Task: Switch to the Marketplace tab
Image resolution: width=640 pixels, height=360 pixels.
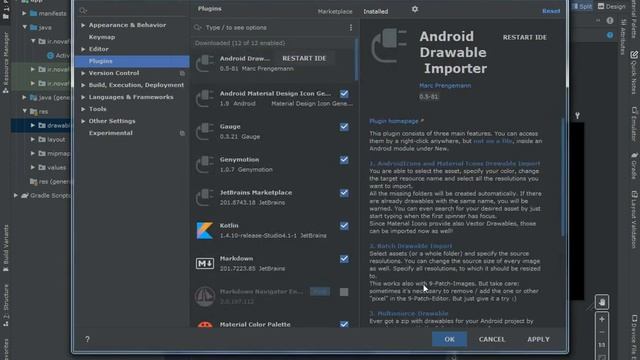Action: coord(335,11)
